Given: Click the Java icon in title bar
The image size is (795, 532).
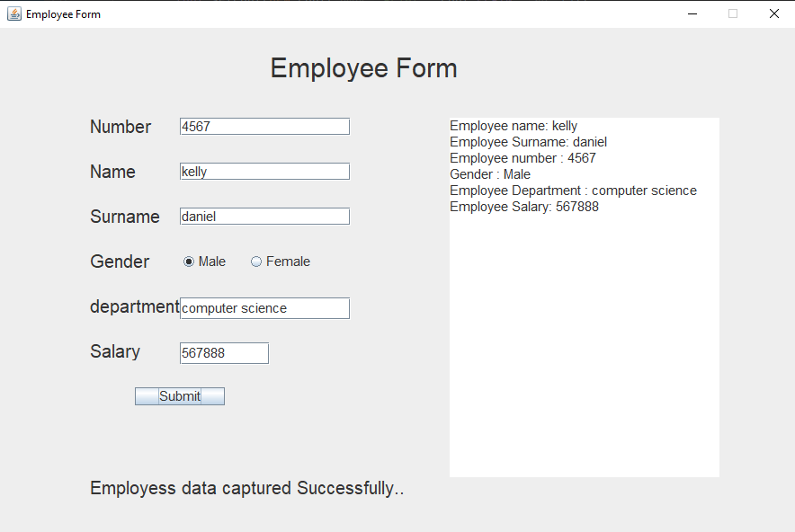Looking at the screenshot, I should [x=14, y=13].
